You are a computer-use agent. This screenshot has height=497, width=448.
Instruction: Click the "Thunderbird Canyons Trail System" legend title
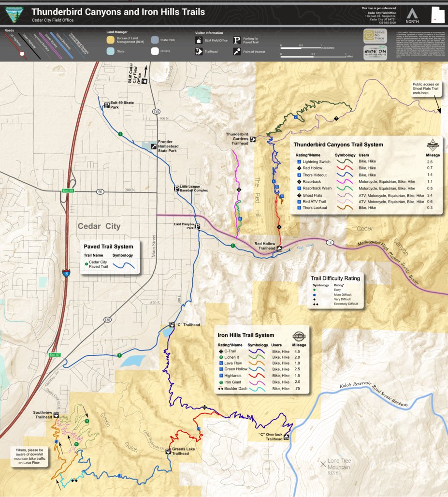pos(338,145)
